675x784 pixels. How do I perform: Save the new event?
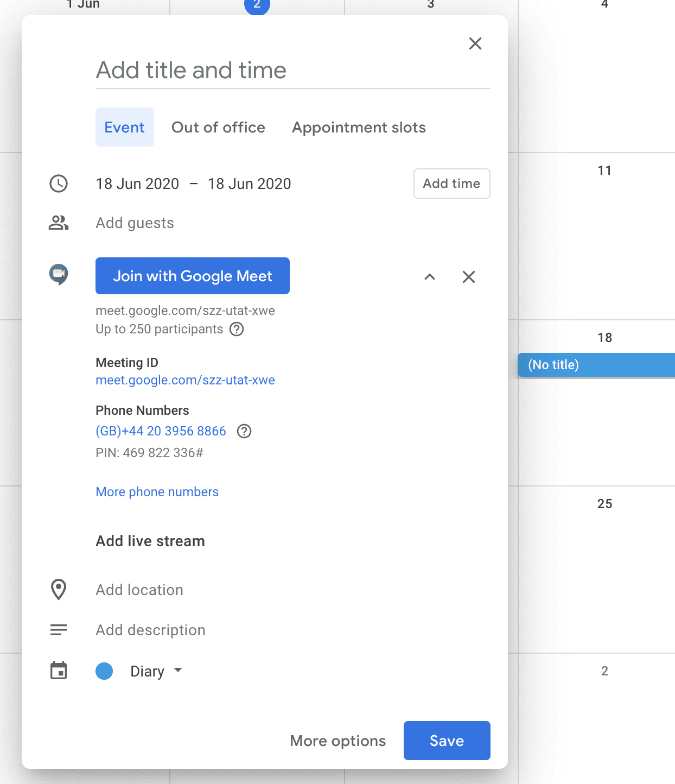447,741
